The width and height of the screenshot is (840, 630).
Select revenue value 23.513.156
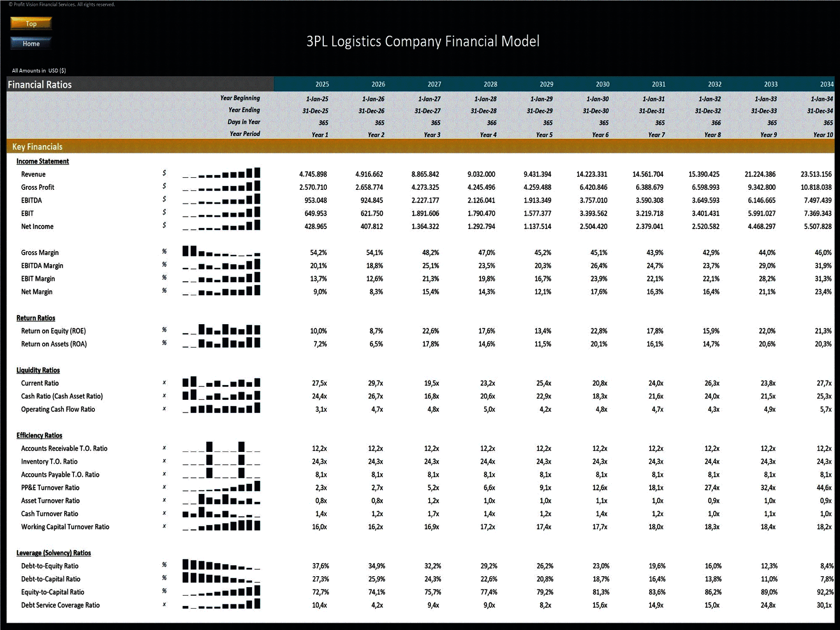(816, 174)
